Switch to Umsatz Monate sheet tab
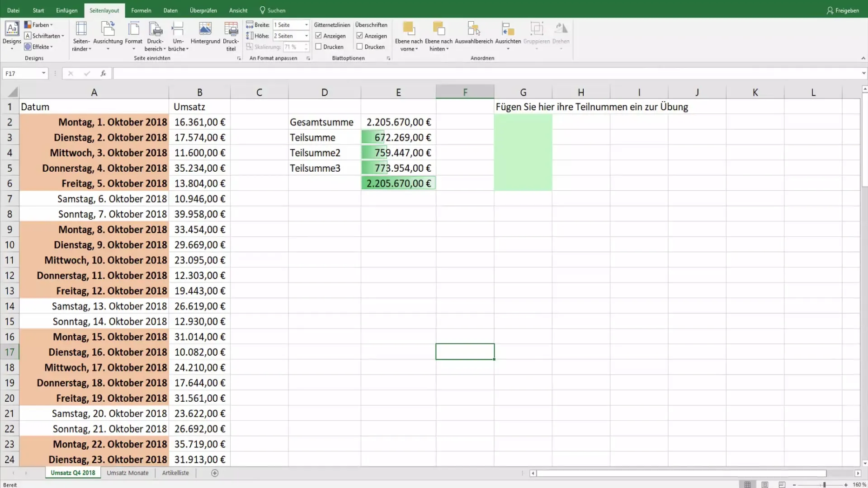This screenshot has height=488, width=868. tap(127, 473)
